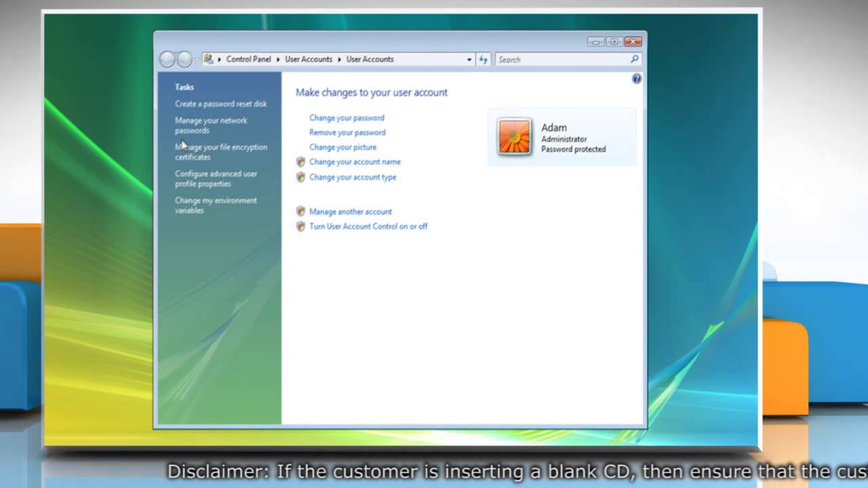Open Change your account name link
Image resolution: width=868 pixels, height=488 pixels.
click(x=355, y=162)
